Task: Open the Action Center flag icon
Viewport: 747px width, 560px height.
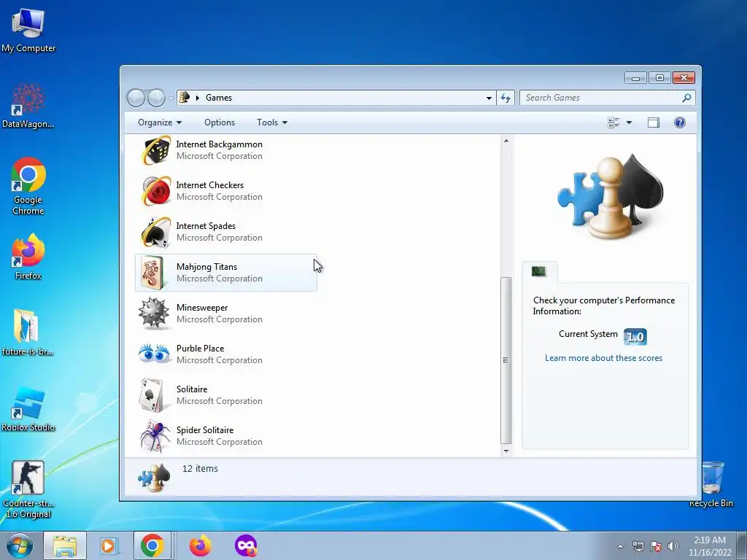Action: 656,546
